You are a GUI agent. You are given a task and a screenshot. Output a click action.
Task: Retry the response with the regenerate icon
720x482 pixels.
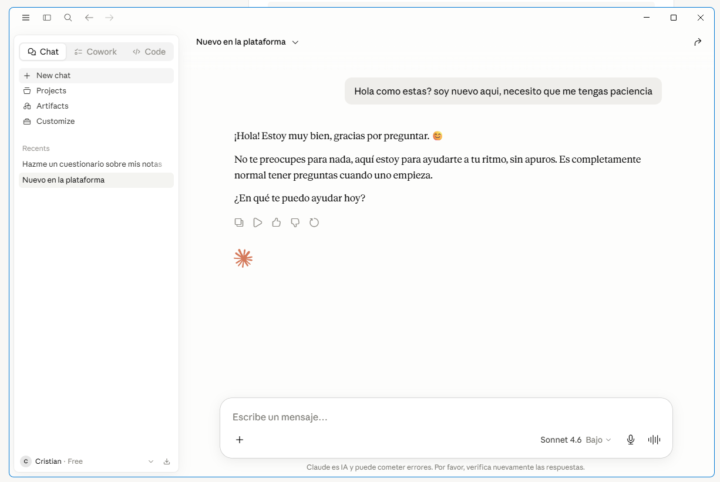point(314,223)
